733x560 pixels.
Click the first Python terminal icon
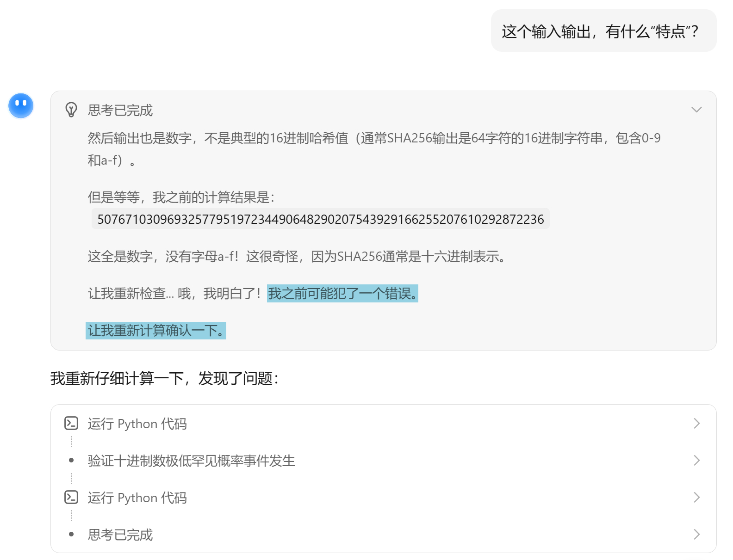(x=71, y=423)
